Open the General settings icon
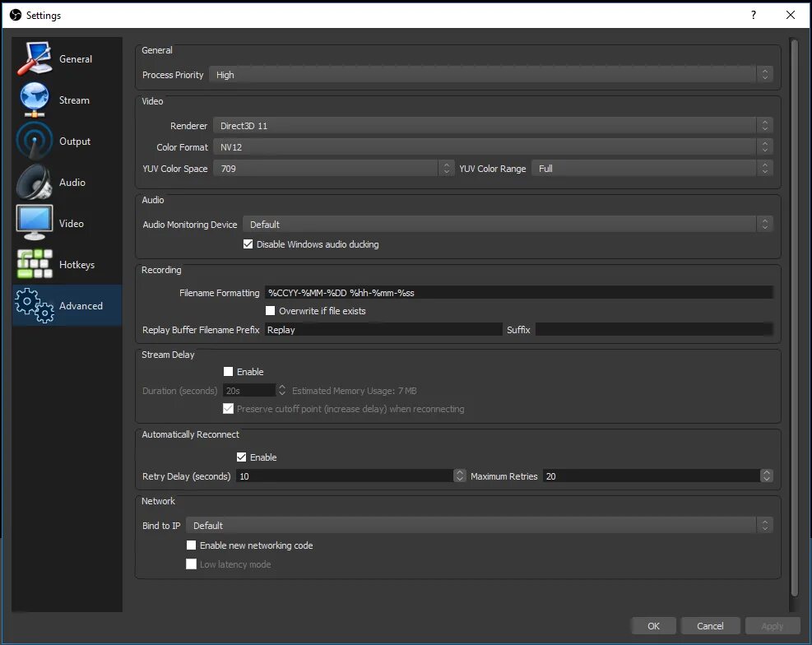 pos(35,58)
